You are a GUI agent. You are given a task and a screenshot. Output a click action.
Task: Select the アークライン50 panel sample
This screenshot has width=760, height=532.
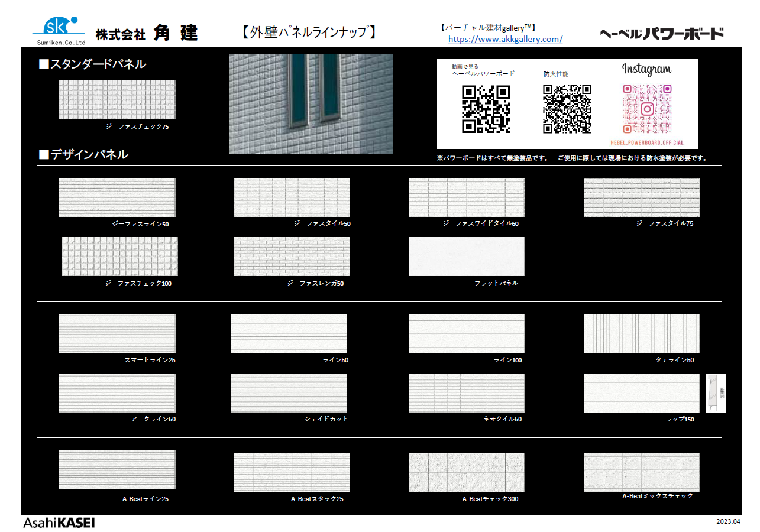(117, 393)
